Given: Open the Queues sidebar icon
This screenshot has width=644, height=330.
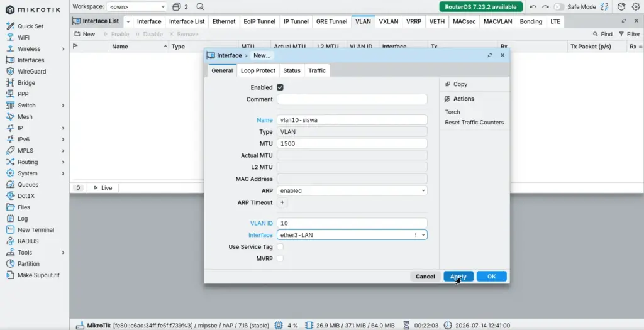Looking at the screenshot, I should 10,185.
